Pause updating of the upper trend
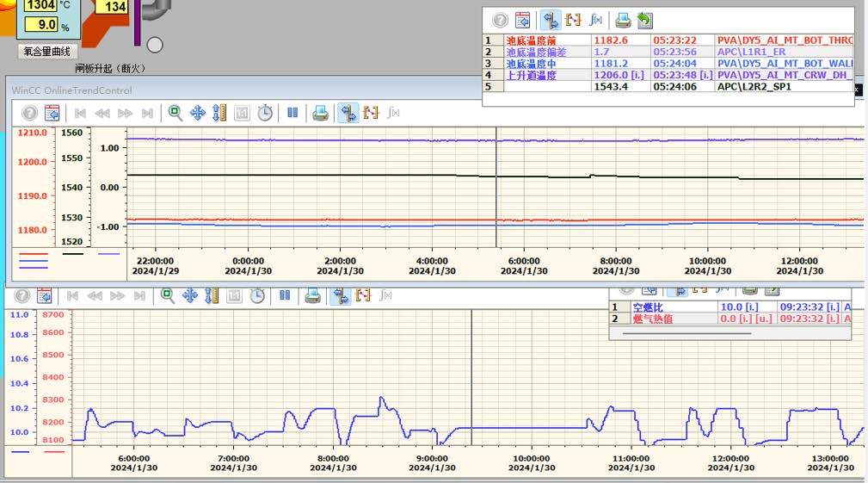868x483 pixels. [x=292, y=113]
